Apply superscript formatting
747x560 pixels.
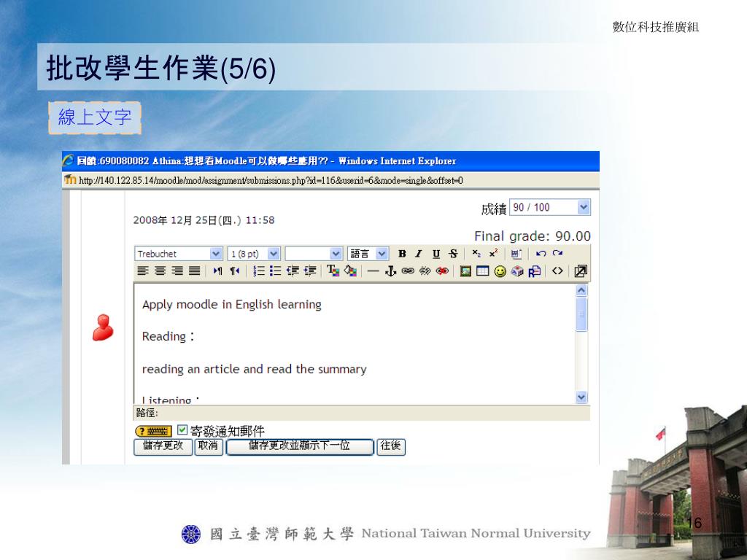tap(493, 254)
